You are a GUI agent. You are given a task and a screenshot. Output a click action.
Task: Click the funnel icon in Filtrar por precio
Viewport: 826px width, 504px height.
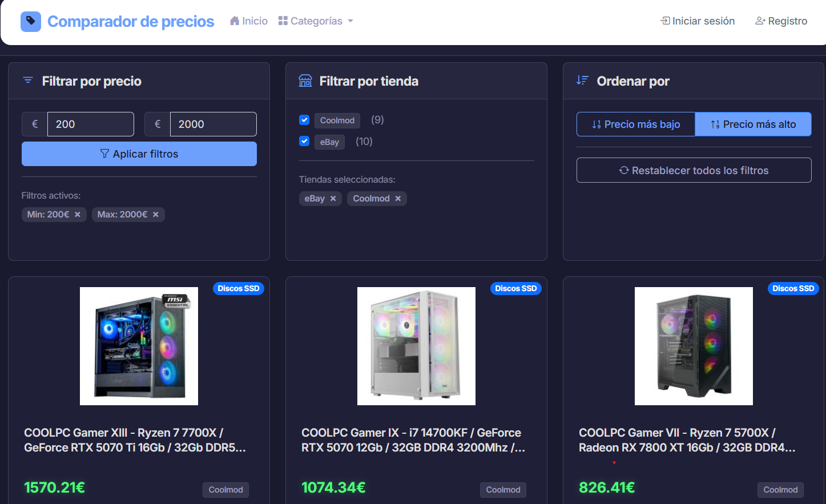pyautogui.click(x=27, y=80)
